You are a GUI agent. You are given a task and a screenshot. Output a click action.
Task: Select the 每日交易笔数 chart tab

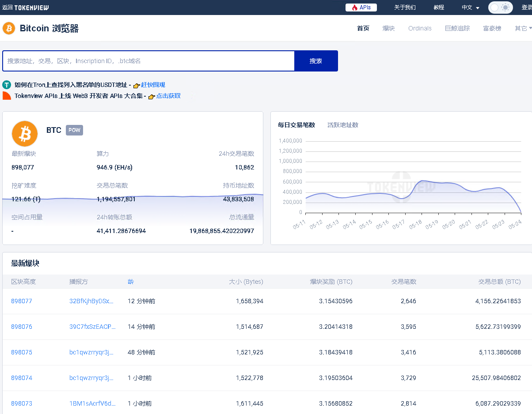tap(296, 125)
